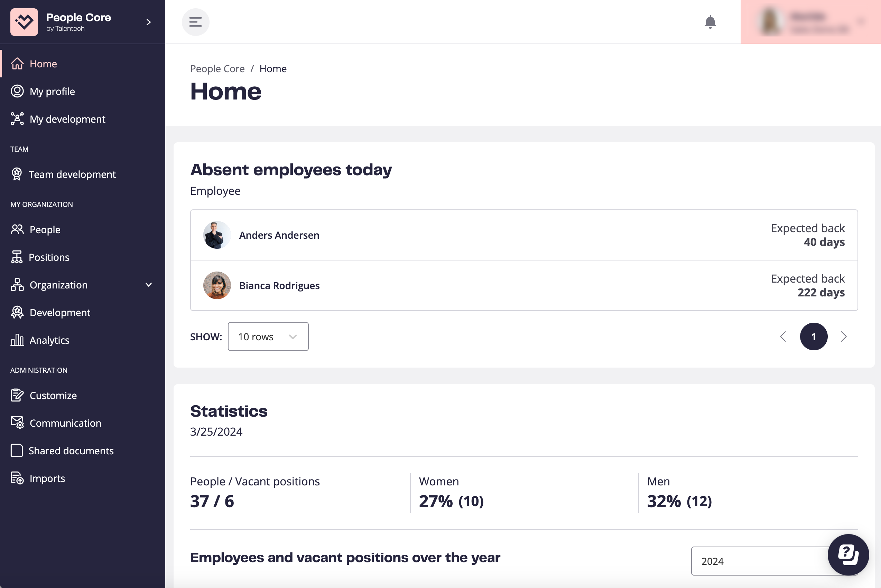
Task: Open Anders Andersen's employee entry
Action: pos(279,235)
